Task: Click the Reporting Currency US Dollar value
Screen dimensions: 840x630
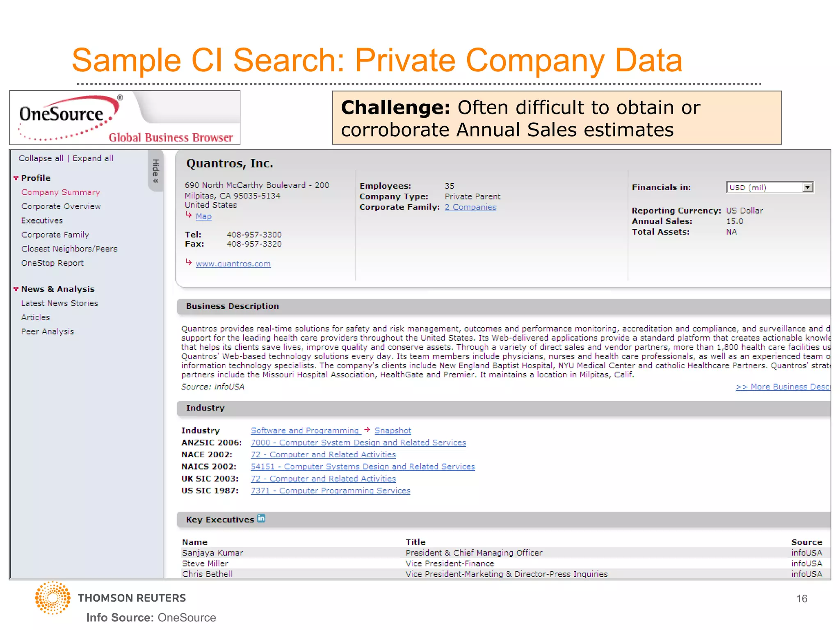Action: pos(744,211)
